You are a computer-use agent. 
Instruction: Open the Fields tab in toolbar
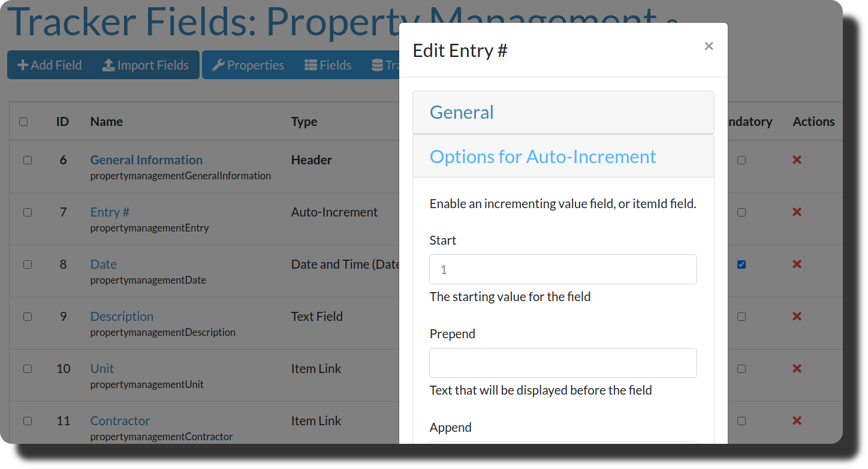coord(328,65)
